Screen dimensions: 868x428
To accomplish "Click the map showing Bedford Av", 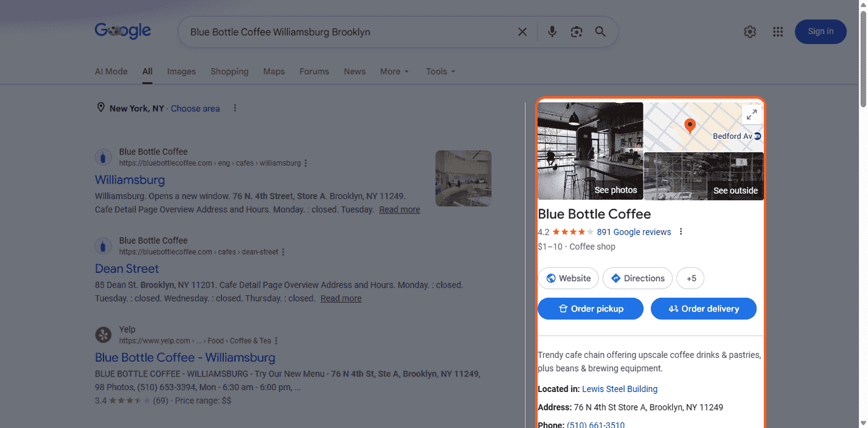I will point(704,127).
